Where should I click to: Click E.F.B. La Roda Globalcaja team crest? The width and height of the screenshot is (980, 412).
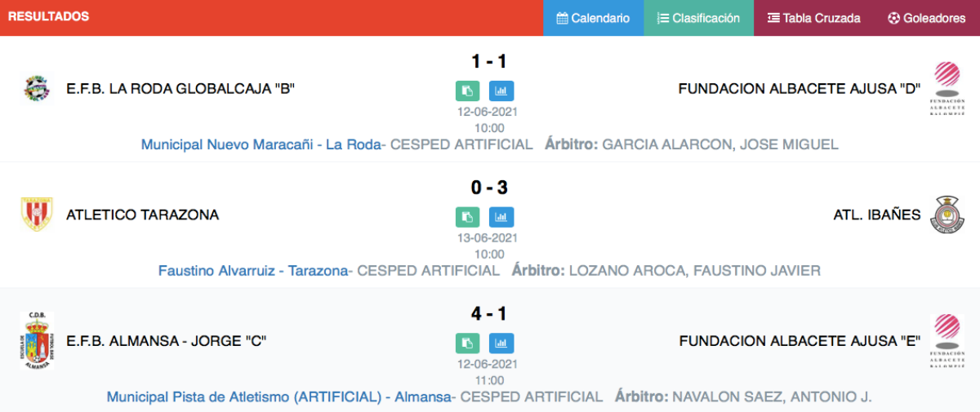[x=37, y=88]
